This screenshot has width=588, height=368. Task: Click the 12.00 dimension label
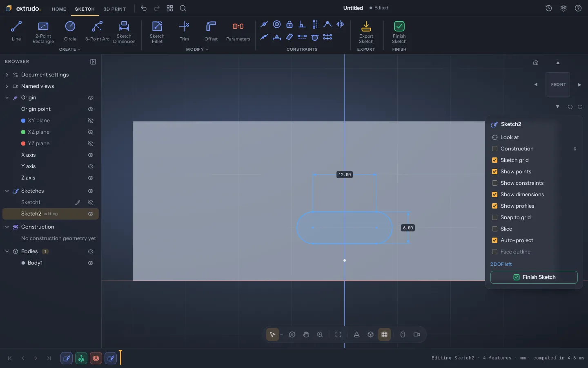(x=345, y=175)
